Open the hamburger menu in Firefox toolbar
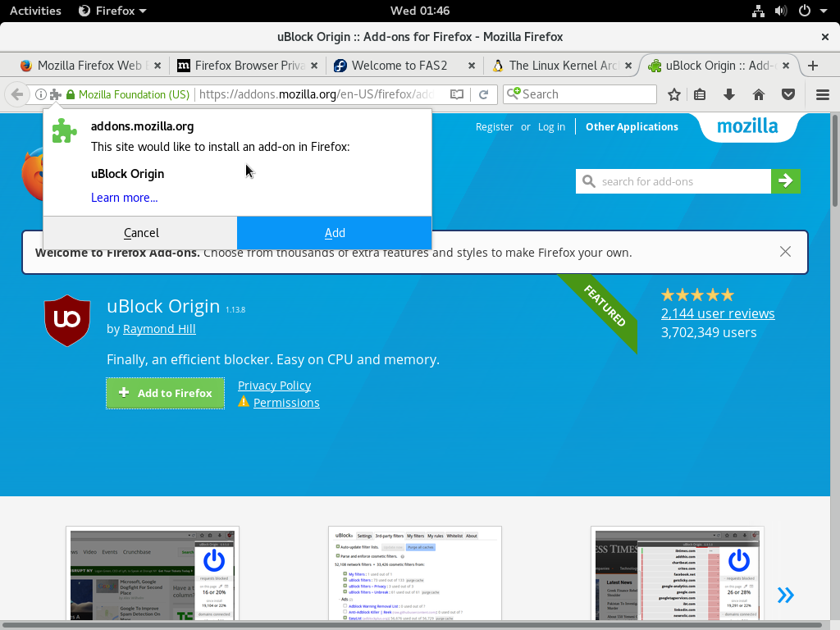 click(823, 95)
